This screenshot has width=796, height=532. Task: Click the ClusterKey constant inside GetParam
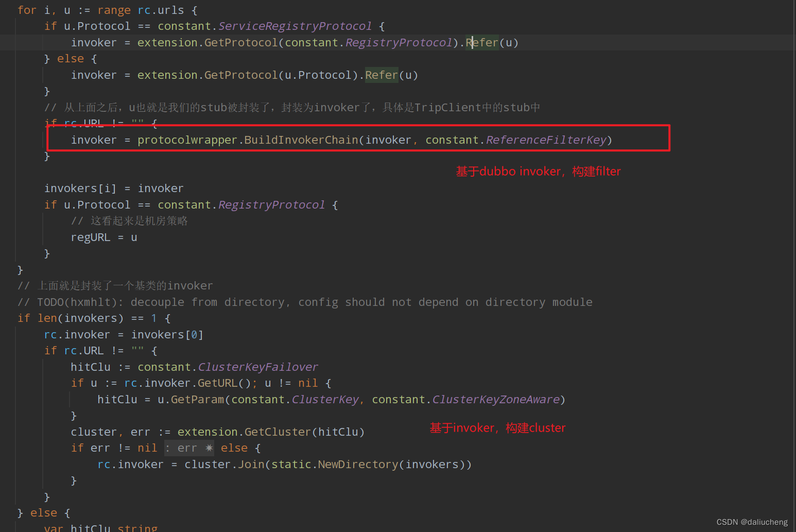tap(325, 400)
